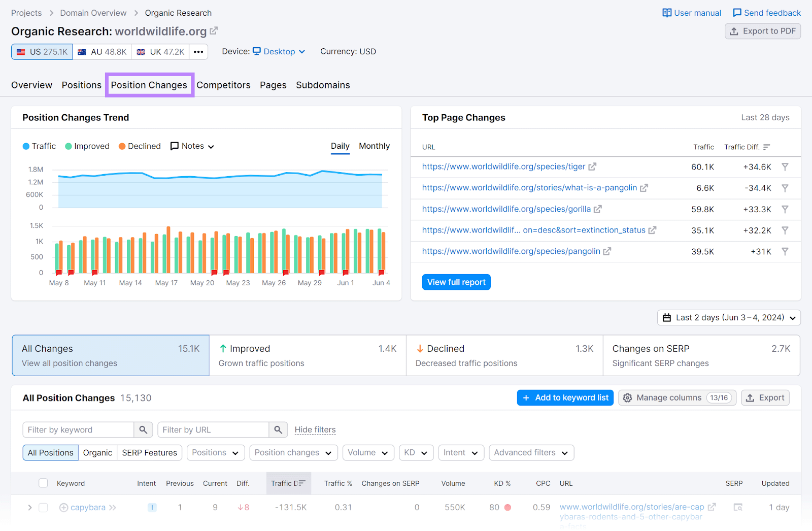The height and width of the screenshot is (531, 812).
Task: Open the Intent filter dropdown
Action: 461,453
